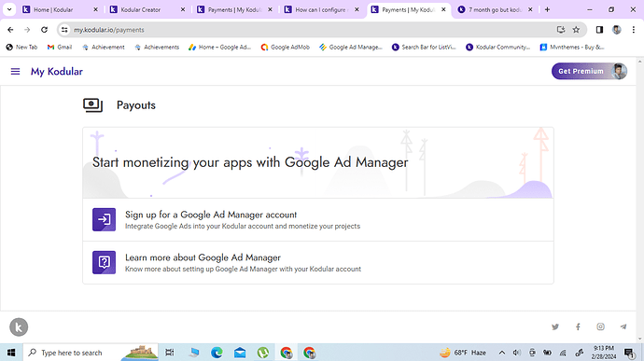
Task: Show hidden system tray icons
Action: pyautogui.click(x=502, y=353)
